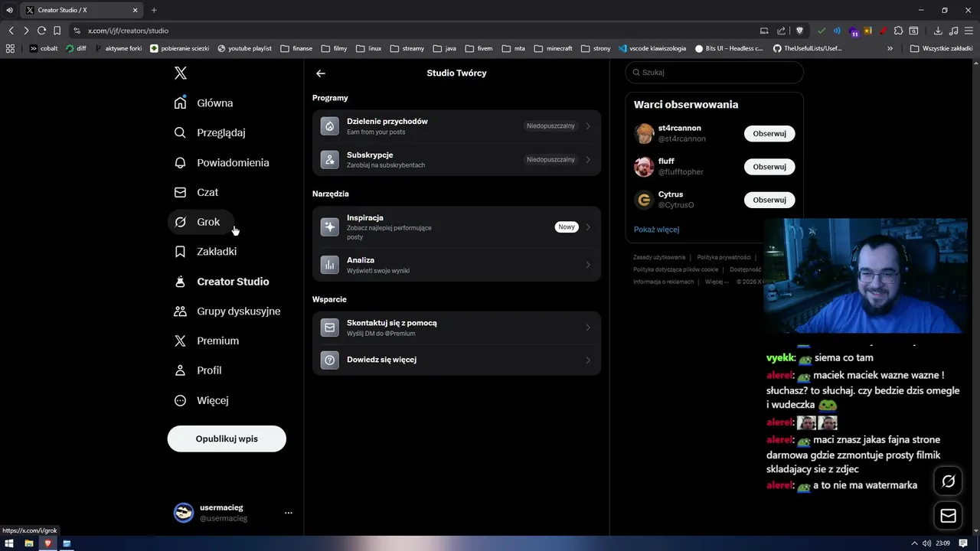Open st4rcannon's profile avatar

644,133
